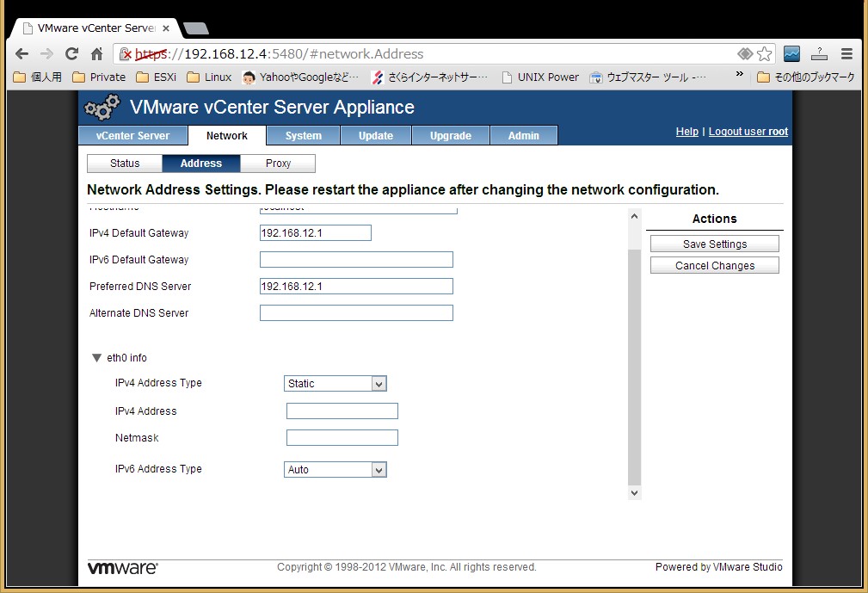868x593 pixels.
Task: Click the eth0 IPv4 Address field
Action: coord(342,411)
